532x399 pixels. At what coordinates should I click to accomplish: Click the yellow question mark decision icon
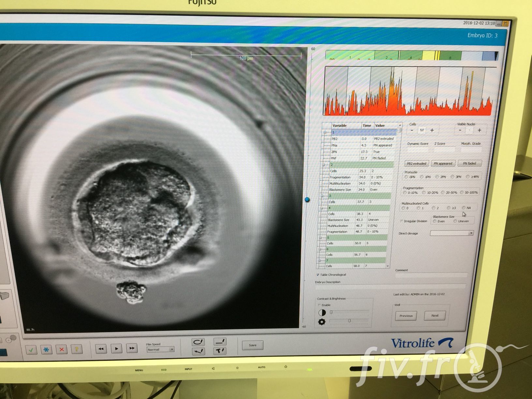tap(77, 349)
